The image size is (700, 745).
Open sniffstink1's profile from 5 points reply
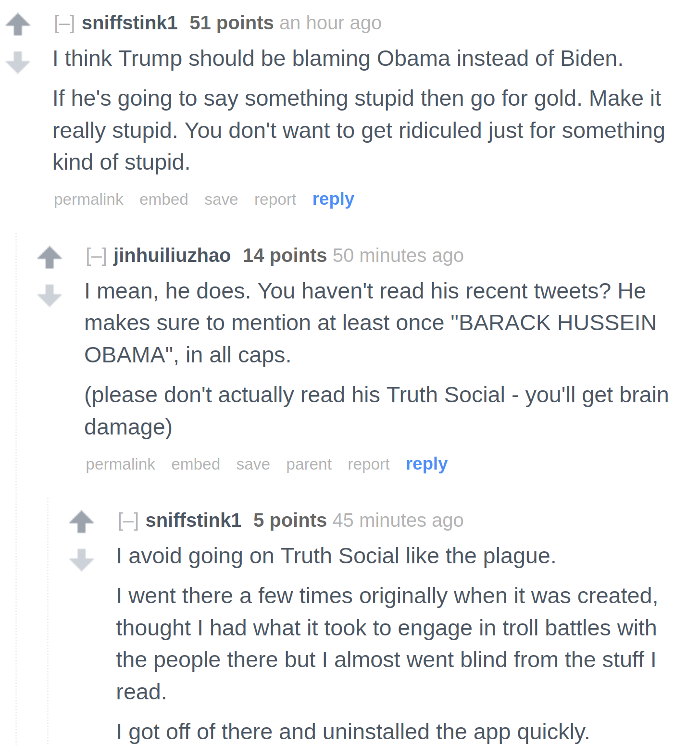(193, 521)
